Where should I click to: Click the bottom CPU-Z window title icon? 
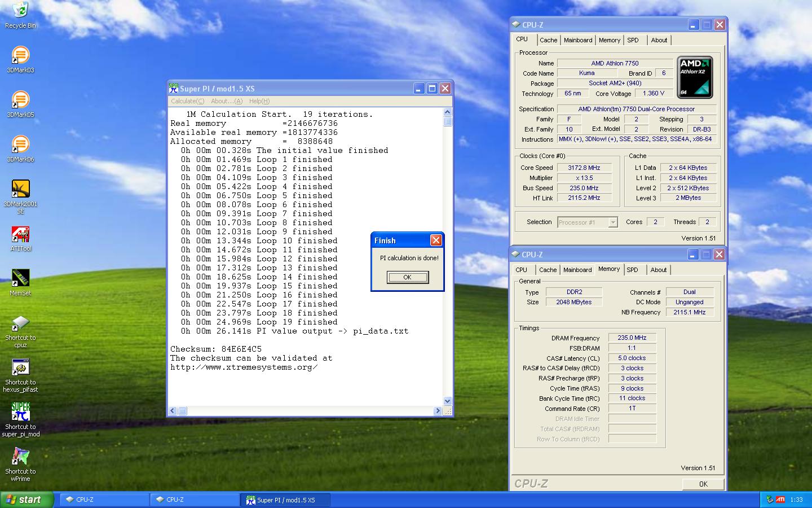516,255
